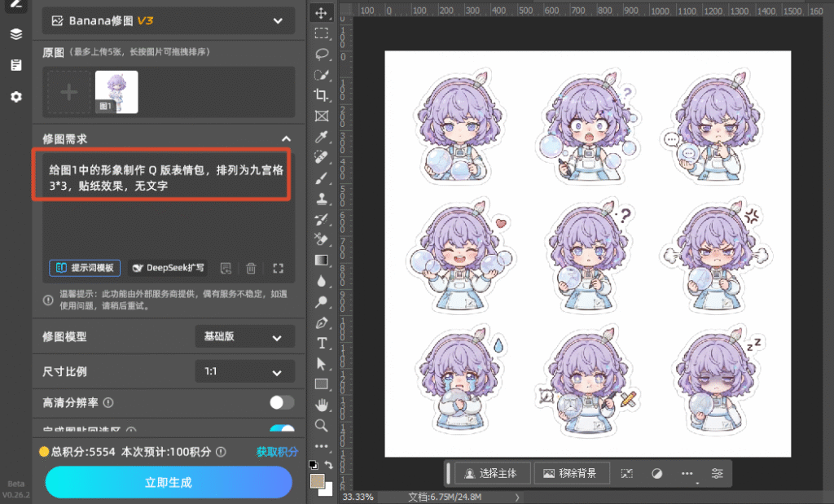This screenshot has width=834, height=504.
Task: Expand the document status bar arrow
Action: pyautogui.click(x=516, y=497)
